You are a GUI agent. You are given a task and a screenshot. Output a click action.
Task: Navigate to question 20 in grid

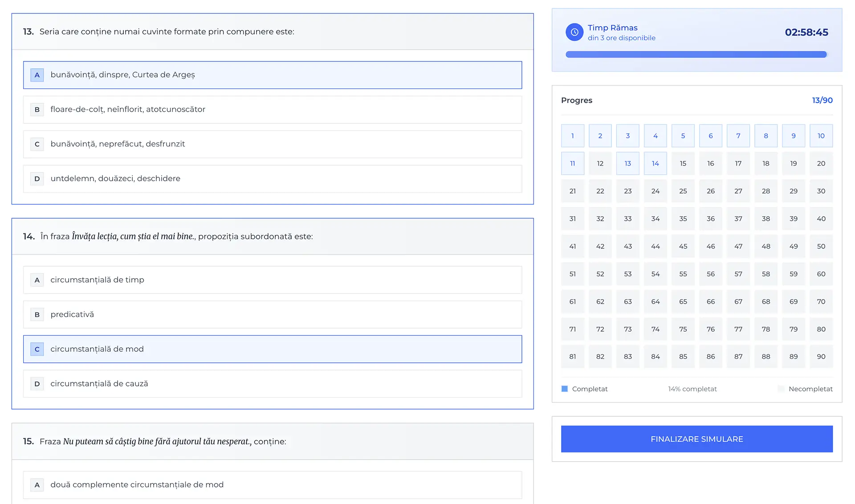(x=821, y=163)
